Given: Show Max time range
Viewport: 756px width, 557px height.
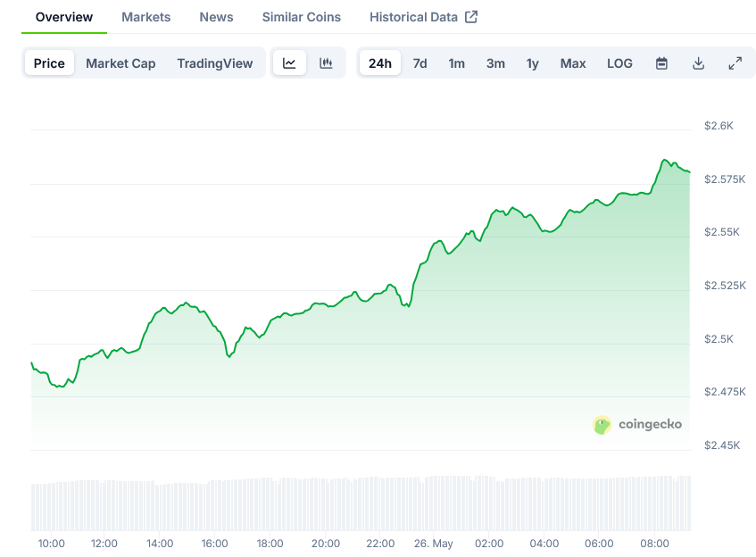Looking at the screenshot, I should [x=573, y=63].
